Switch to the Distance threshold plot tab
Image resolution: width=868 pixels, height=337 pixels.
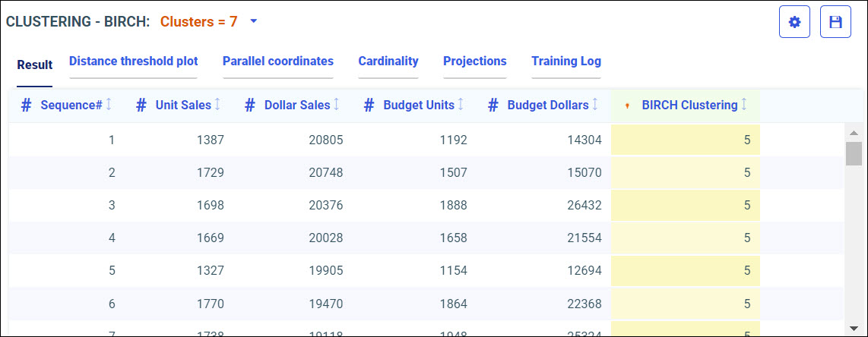click(133, 61)
